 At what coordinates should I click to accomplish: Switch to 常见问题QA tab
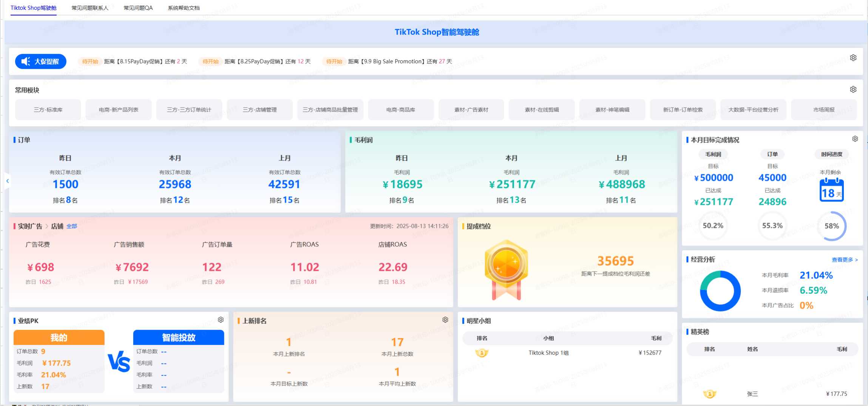pos(138,8)
